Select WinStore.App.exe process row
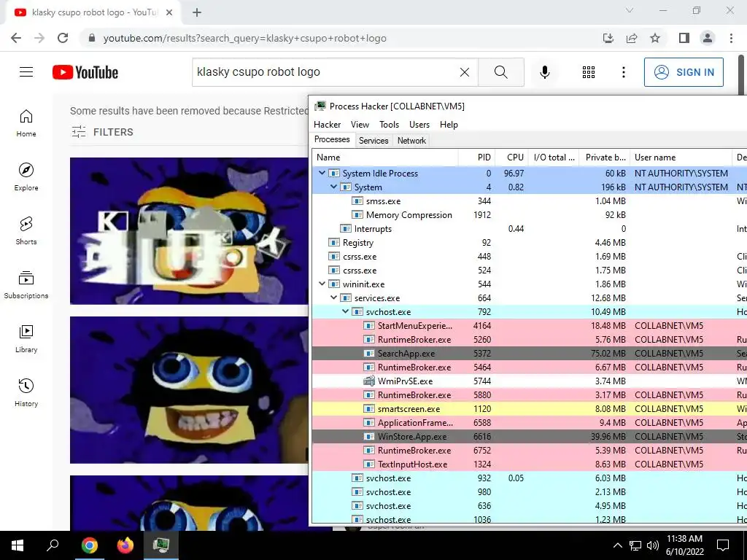The height and width of the screenshot is (560, 747). click(x=530, y=436)
